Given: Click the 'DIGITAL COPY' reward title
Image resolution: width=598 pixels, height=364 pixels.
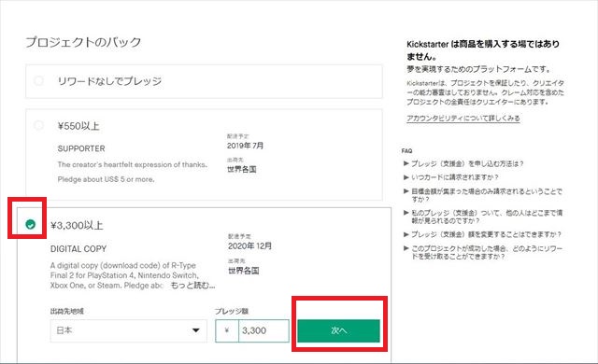Looking at the screenshot, I should (x=78, y=249).
